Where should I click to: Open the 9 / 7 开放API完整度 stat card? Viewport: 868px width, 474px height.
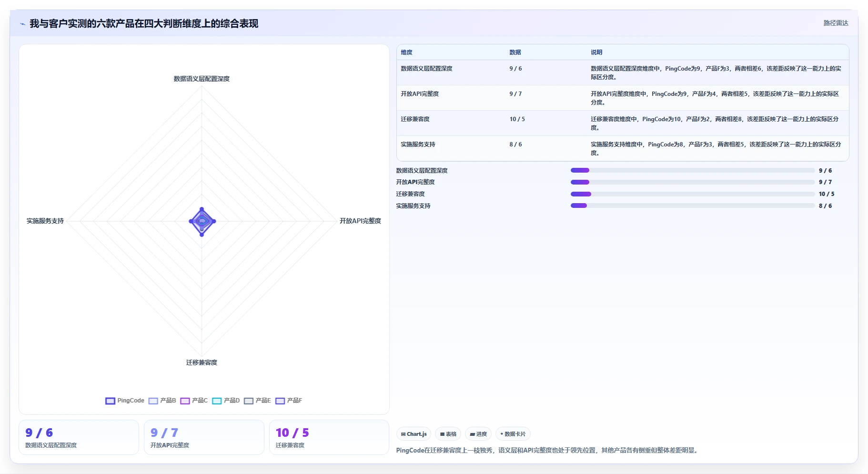pyautogui.click(x=204, y=437)
